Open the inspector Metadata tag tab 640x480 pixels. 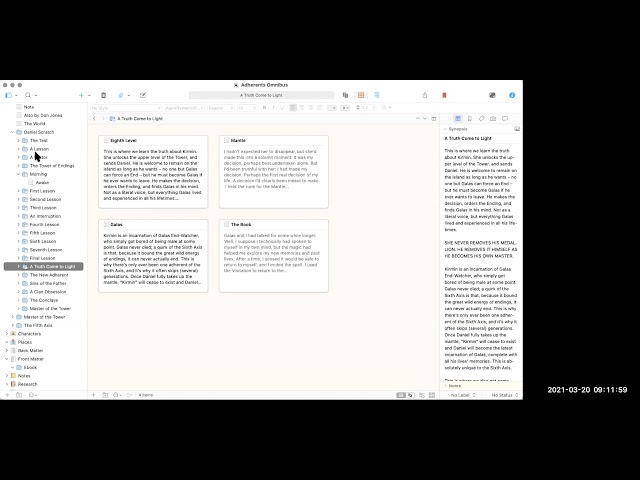pyautogui.click(x=481, y=118)
